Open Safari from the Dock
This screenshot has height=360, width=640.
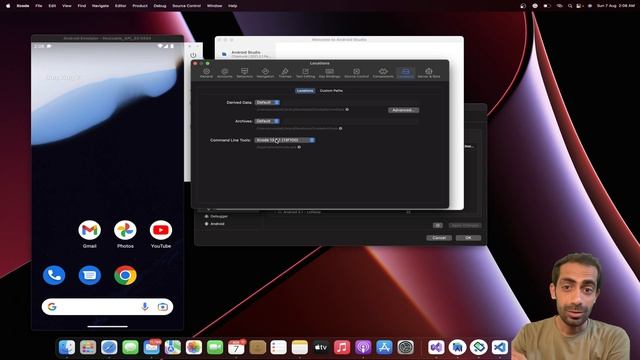[109, 347]
